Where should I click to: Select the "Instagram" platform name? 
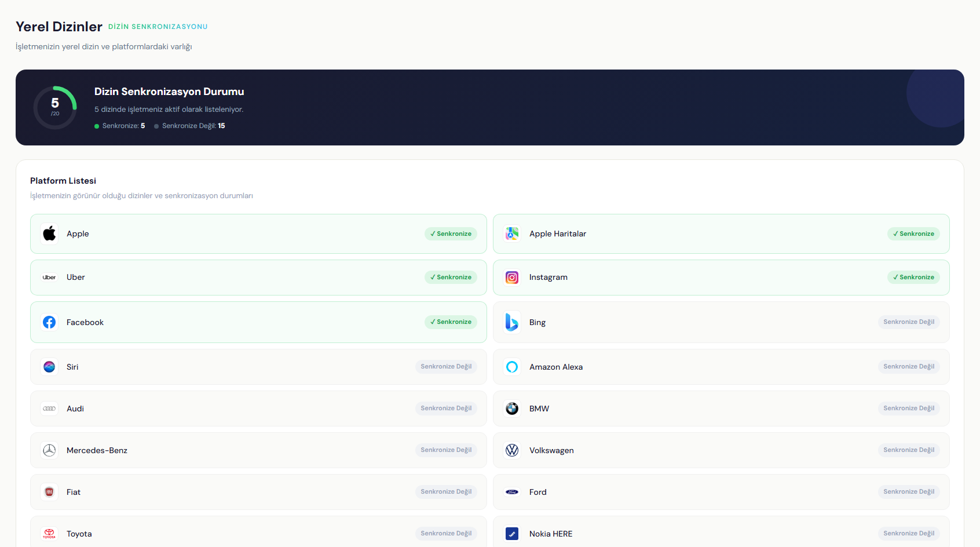[x=548, y=278]
